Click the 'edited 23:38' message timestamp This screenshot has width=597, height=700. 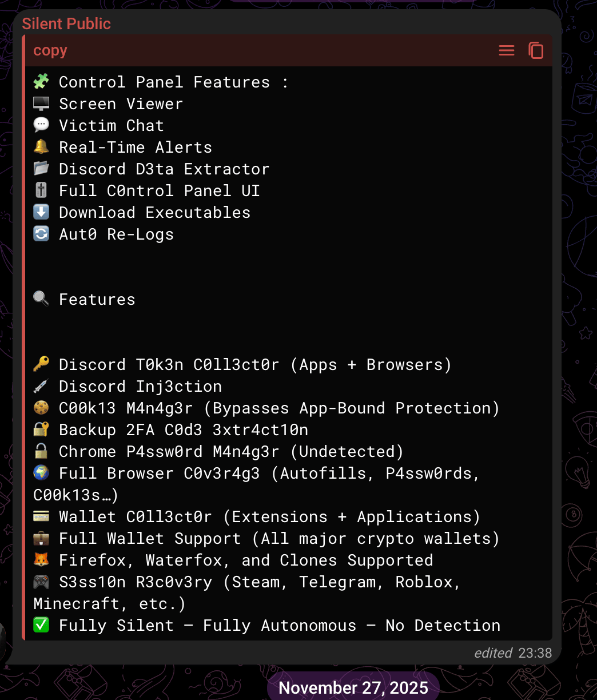click(513, 653)
